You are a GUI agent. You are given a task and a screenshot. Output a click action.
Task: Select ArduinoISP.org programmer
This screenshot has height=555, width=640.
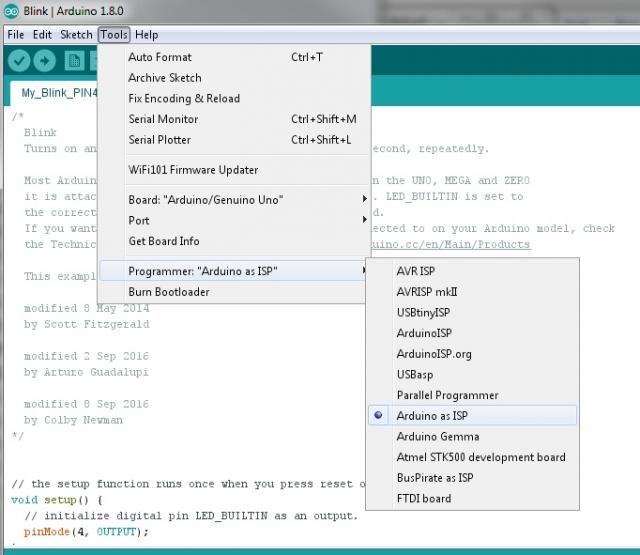(x=473, y=354)
